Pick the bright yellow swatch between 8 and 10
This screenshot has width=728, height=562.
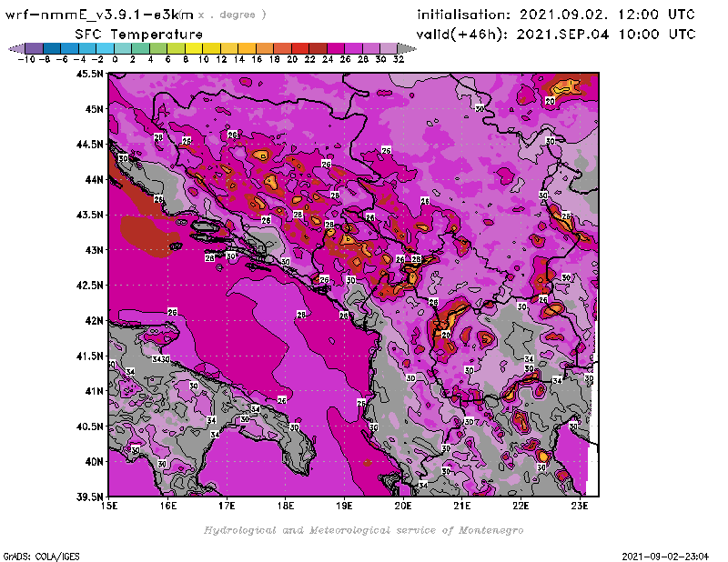point(194,48)
